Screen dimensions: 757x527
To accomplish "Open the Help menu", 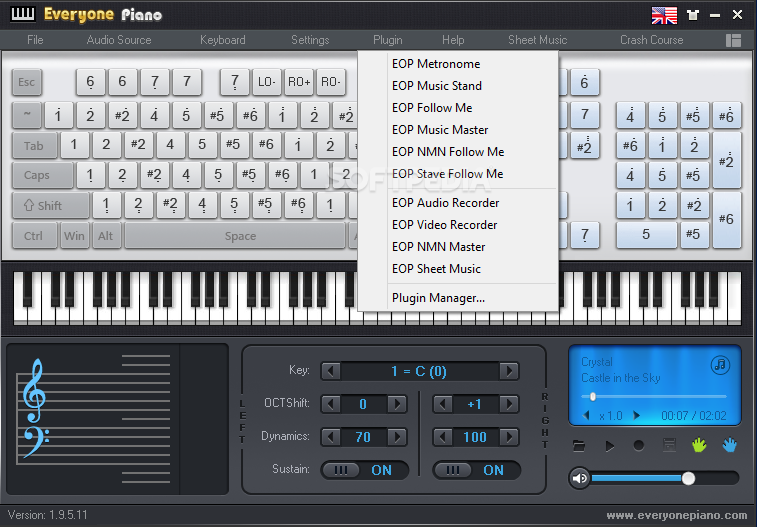I will tap(453, 40).
